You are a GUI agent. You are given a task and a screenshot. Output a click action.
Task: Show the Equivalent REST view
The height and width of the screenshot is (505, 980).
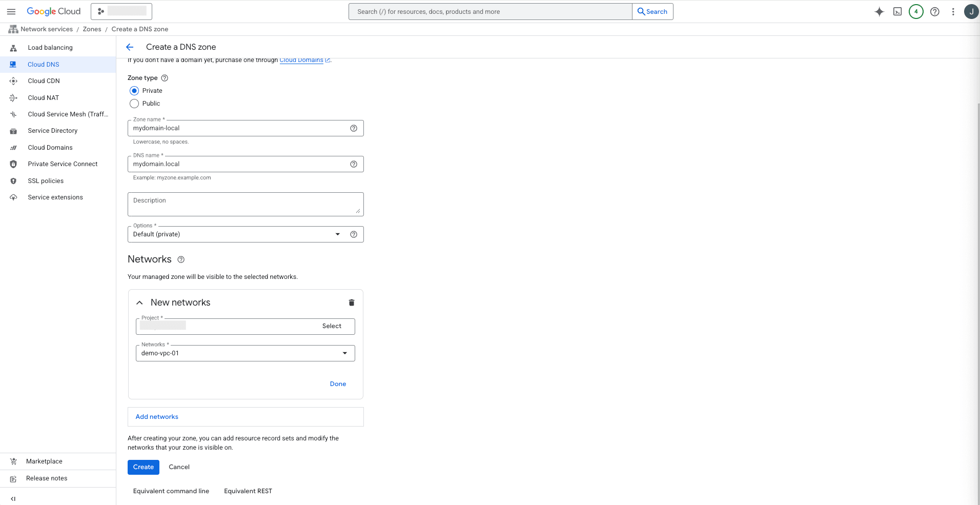248,491
